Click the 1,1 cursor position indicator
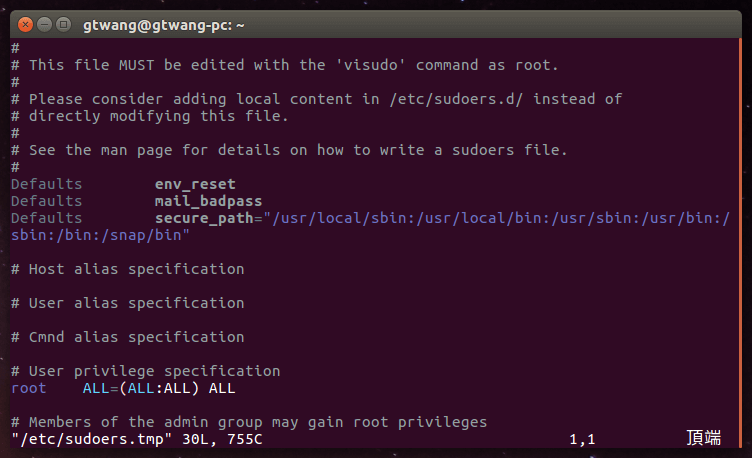The width and height of the screenshot is (752, 458). click(x=582, y=439)
